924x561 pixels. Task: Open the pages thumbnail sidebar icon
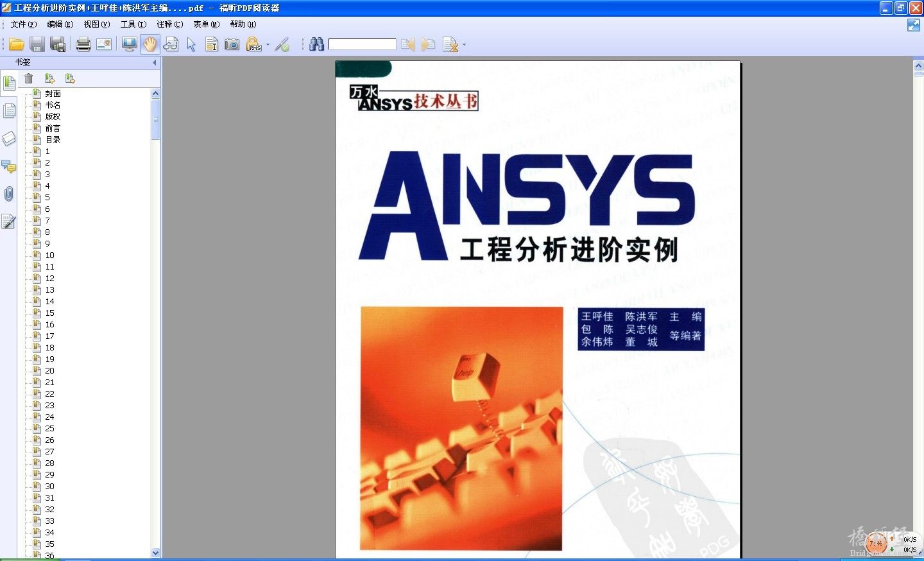pyautogui.click(x=9, y=110)
